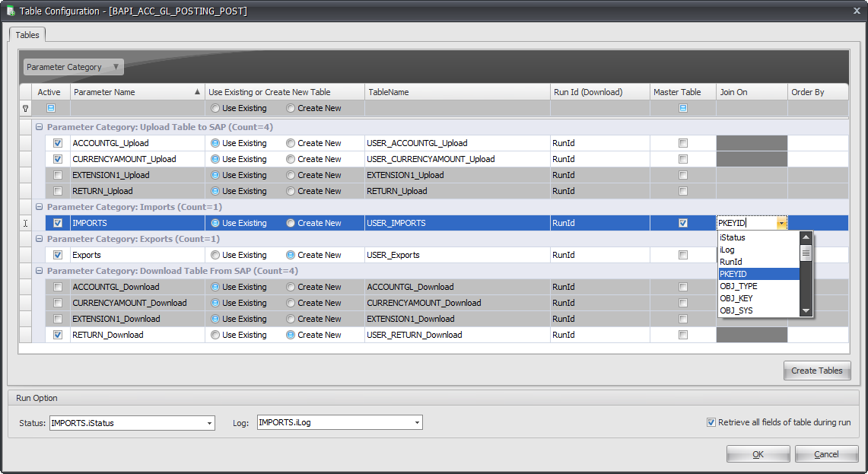Viewport: 868px width, 474px height.
Task: Choose OBJ_SYS from Join On list
Action: pos(759,310)
